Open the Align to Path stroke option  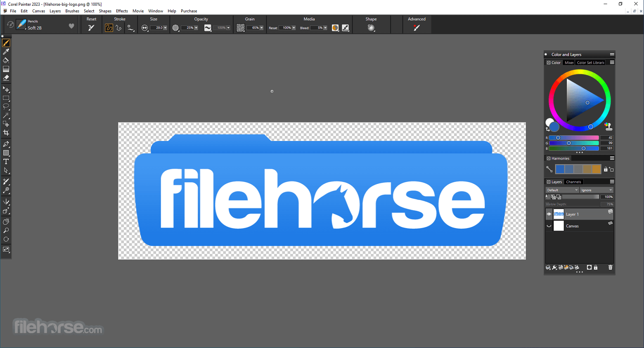(x=130, y=28)
